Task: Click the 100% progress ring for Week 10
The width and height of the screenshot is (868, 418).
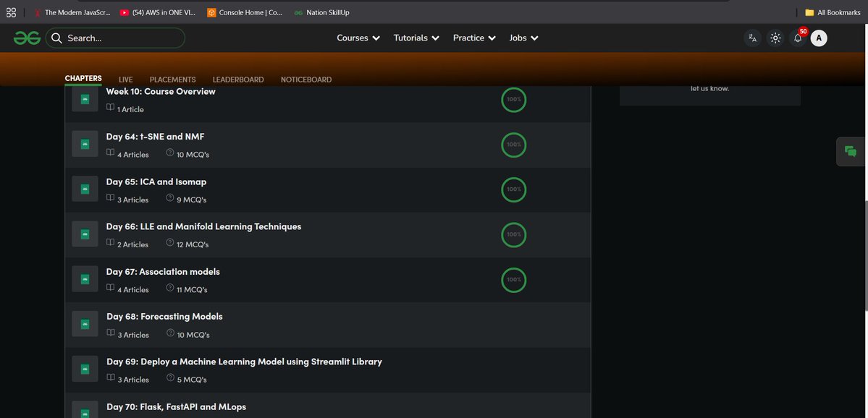Action: [514, 100]
